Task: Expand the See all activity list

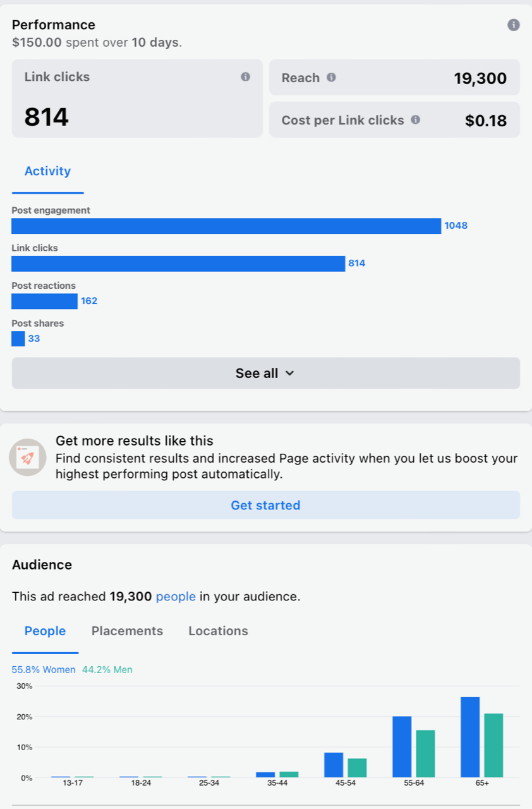Action: click(265, 373)
